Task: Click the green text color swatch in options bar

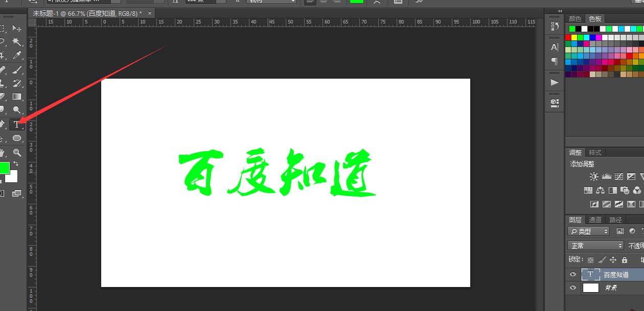Action: (x=356, y=2)
